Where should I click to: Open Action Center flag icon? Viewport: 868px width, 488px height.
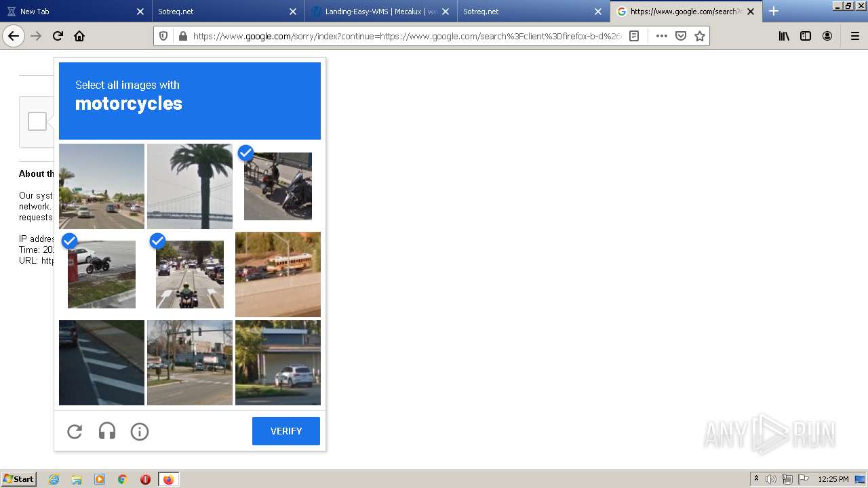point(804,479)
